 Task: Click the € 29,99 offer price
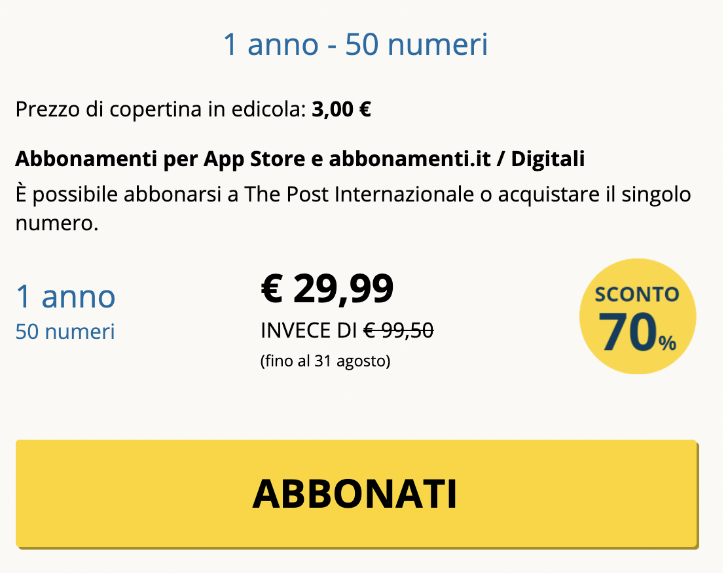(327, 289)
